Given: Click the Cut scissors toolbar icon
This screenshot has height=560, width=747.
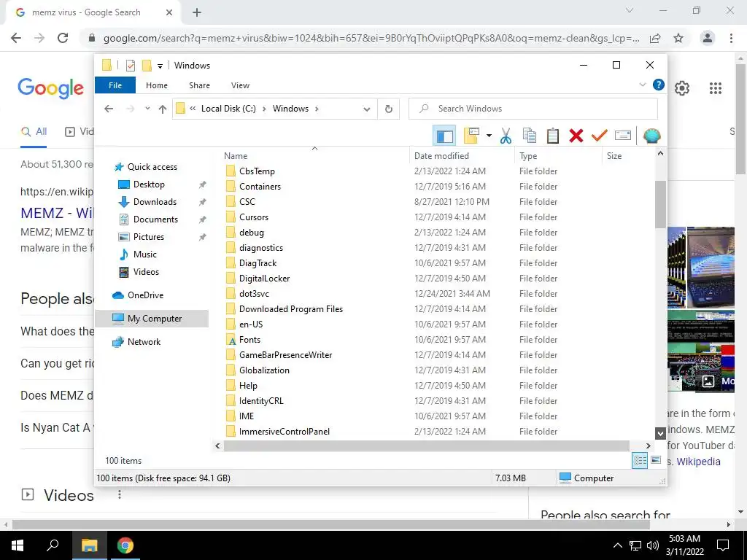Looking at the screenshot, I should coord(506,136).
